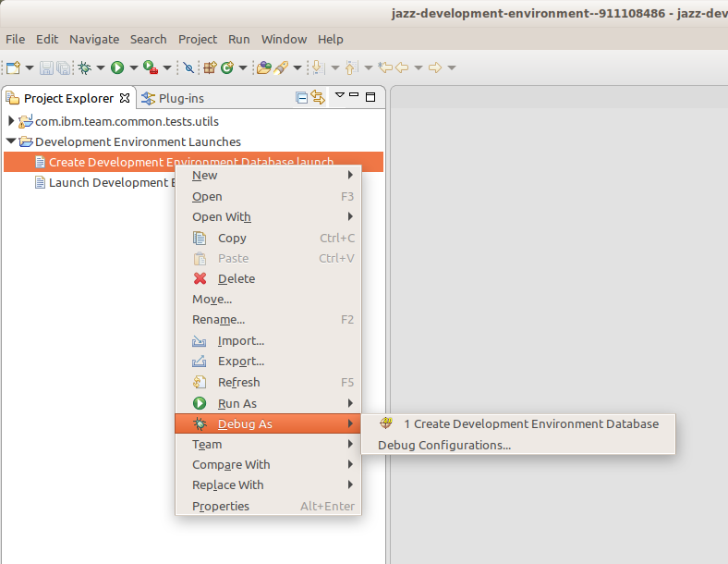Select the Launch Development file row

(105, 182)
